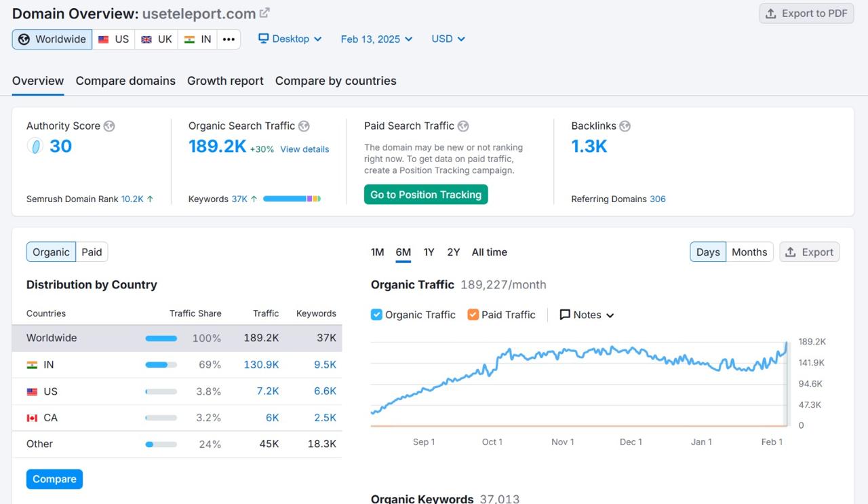The width and height of the screenshot is (868, 504).
Task: Open useteleport.com external link icon
Action: pos(264,13)
